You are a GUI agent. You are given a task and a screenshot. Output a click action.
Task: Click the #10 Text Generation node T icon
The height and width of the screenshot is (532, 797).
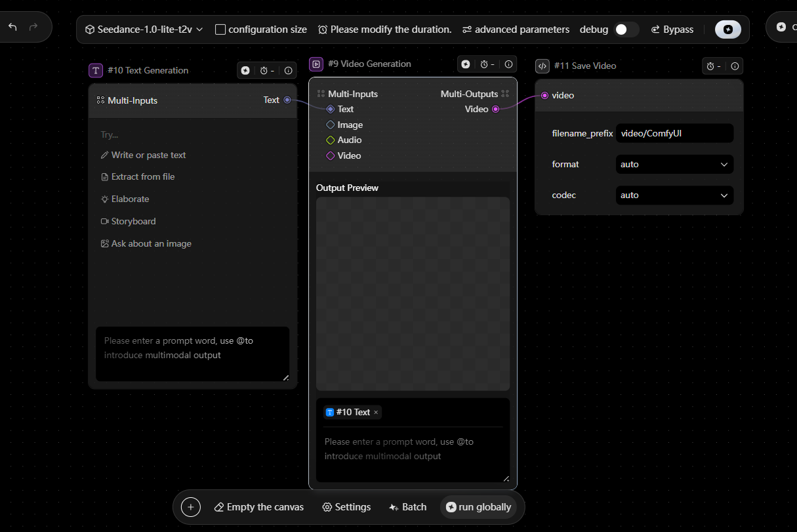pyautogui.click(x=96, y=70)
